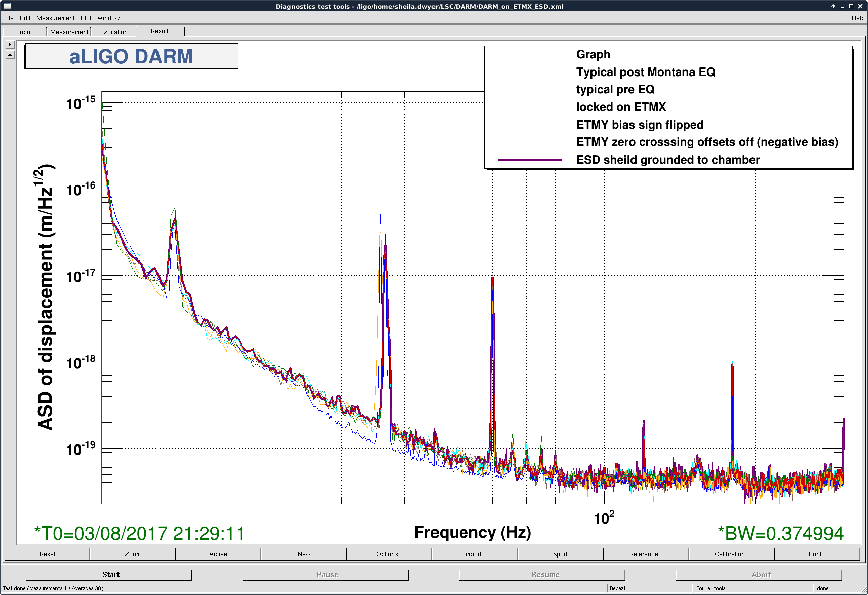
Task: Open the Reference dialog
Action: point(646,554)
